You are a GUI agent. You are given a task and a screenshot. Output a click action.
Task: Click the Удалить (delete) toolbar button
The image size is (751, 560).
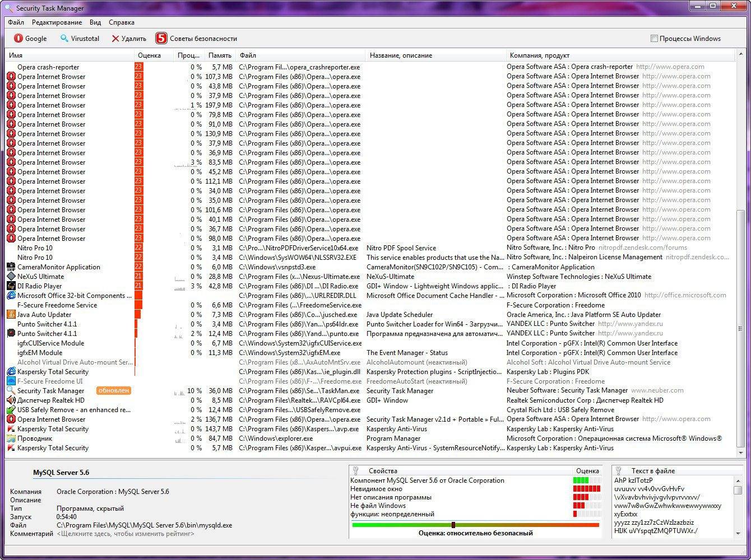(x=129, y=39)
